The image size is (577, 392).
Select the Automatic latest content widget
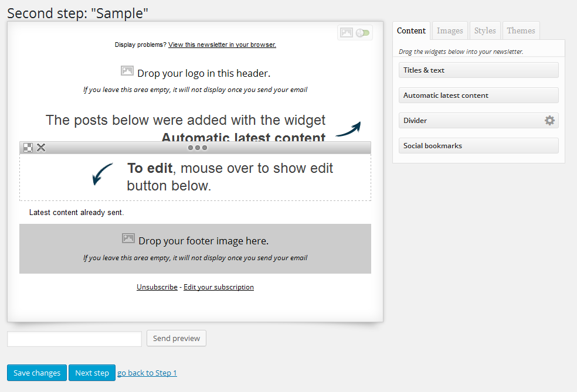[x=478, y=96]
